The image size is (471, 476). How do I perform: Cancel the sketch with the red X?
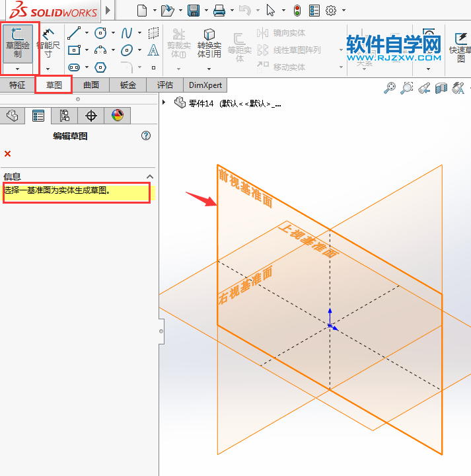[x=7, y=154]
